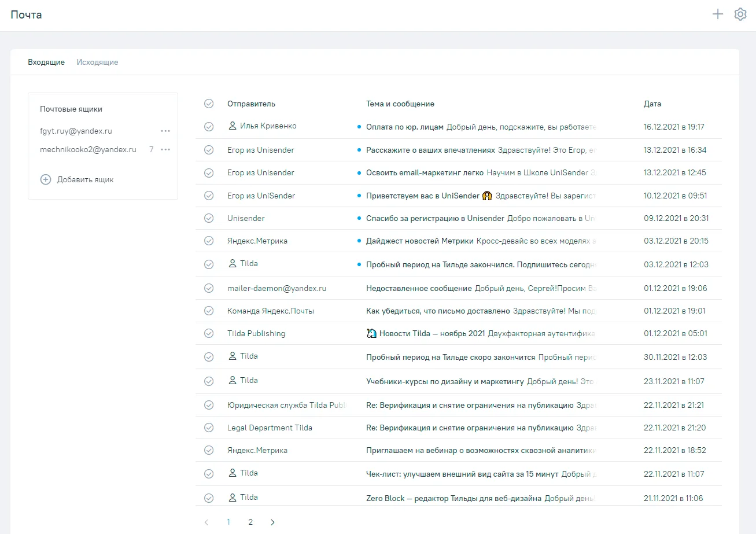Open the three-dot menu for mechnikooko2@yandex.ru

[165, 149]
